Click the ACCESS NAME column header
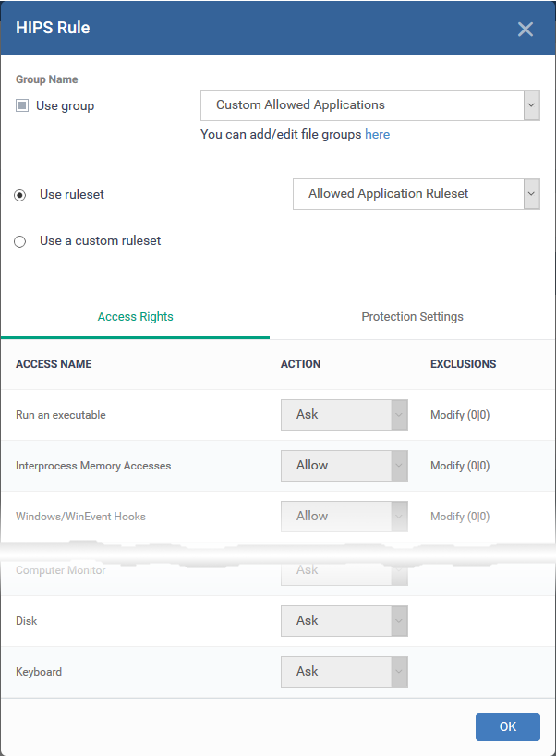This screenshot has width=556, height=756. 54,364
